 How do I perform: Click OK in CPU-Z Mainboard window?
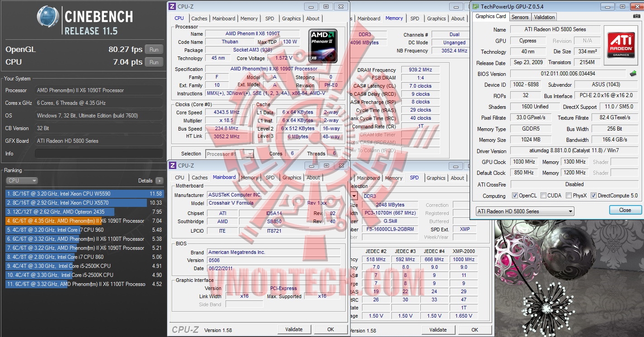point(331,329)
